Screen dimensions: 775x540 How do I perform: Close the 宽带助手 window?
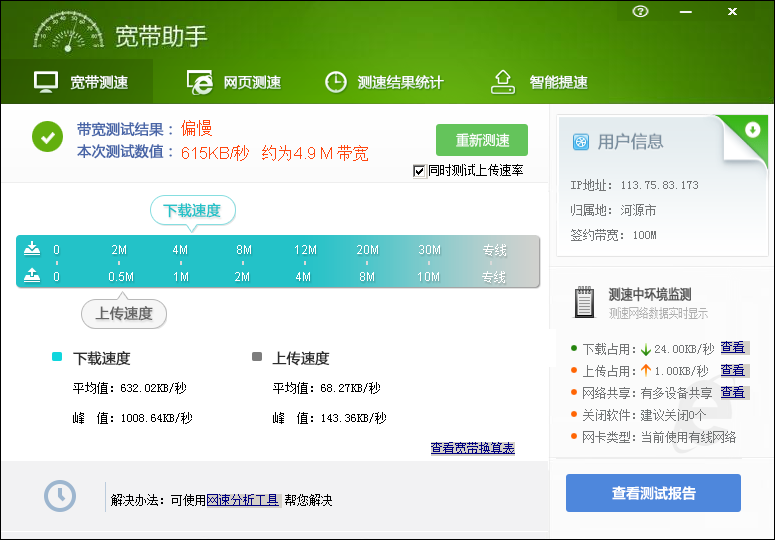pos(732,11)
